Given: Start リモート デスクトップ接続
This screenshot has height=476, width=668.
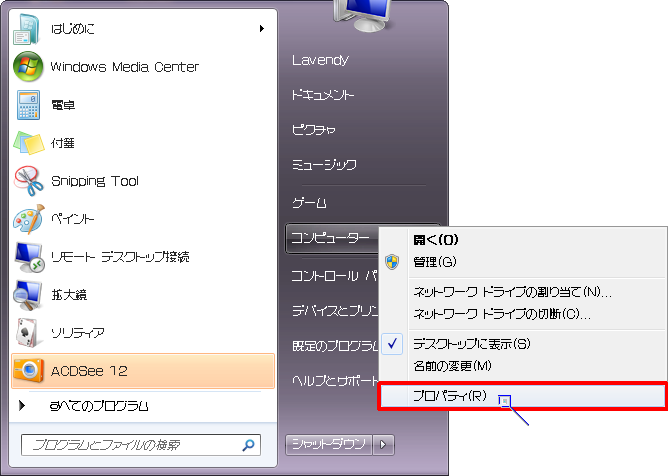Looking at the screenshot, I should (119, 257).
